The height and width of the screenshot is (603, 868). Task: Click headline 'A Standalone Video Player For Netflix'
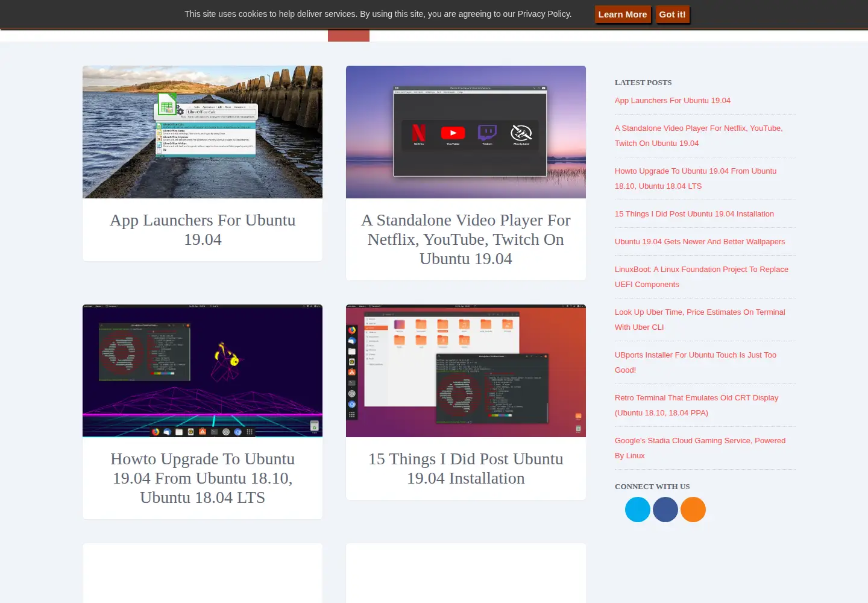[466, 239]
